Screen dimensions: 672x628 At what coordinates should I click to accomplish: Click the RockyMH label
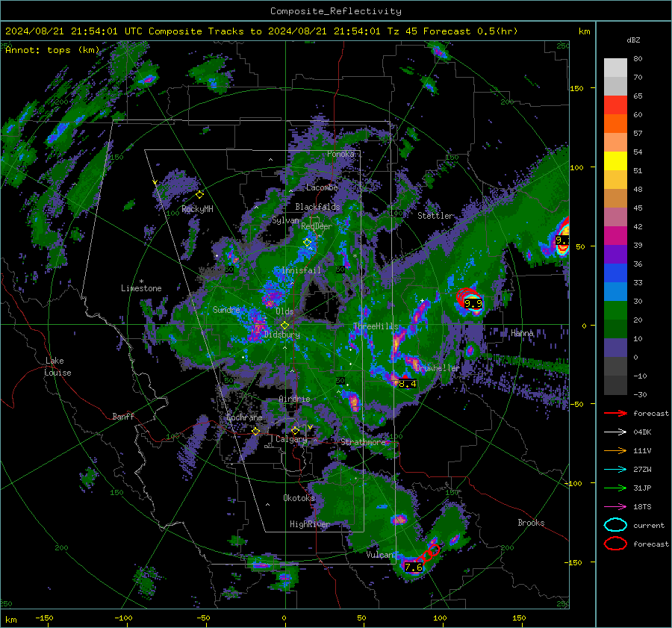(x=197, y=209)
